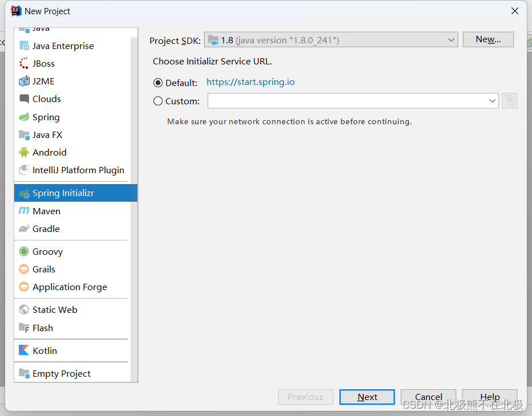Screen dimensions: 532x416
Task: Click the Flash folder icon
Action: [24, 328]
